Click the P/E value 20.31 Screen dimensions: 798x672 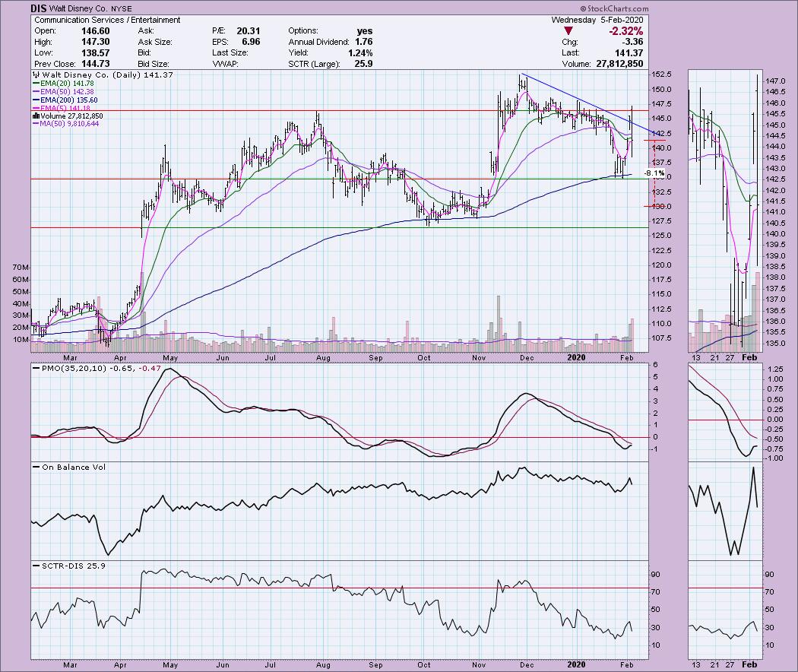coord(249,31)
